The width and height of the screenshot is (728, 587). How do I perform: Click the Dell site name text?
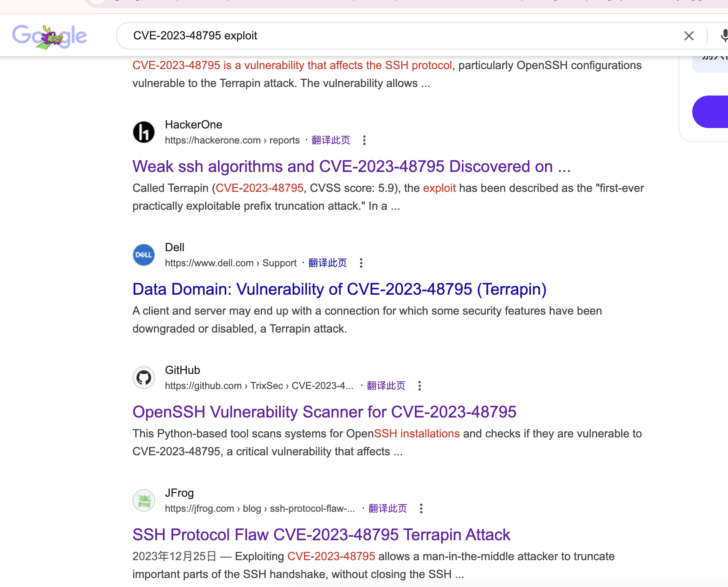(175, 248)
